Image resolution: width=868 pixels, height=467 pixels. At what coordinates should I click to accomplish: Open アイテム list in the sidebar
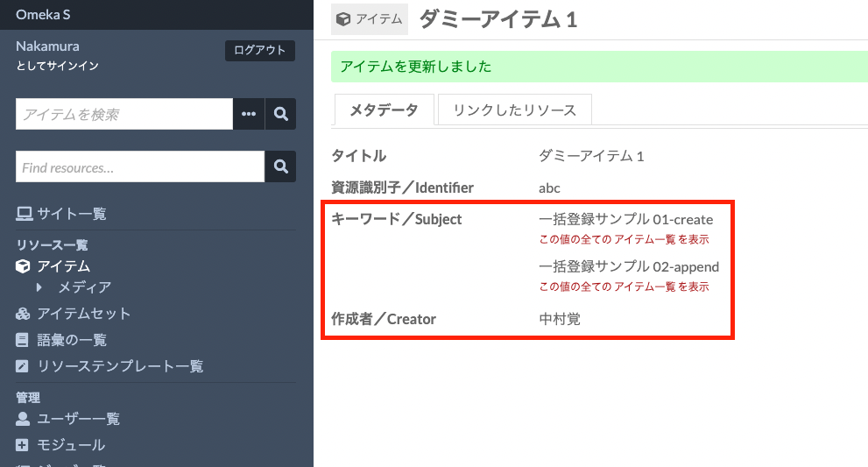tap(64, 266)
